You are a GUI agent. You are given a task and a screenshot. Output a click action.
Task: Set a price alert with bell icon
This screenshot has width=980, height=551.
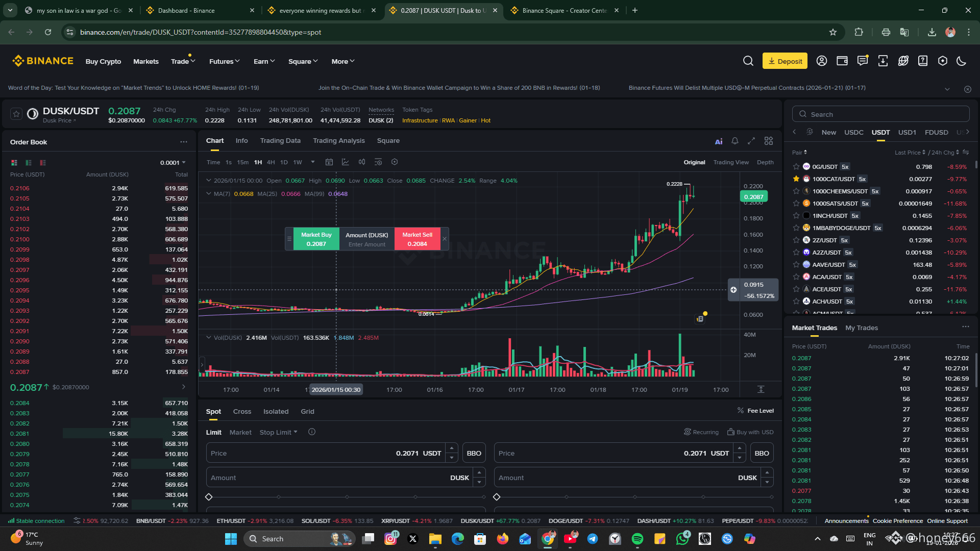[735, 141]
